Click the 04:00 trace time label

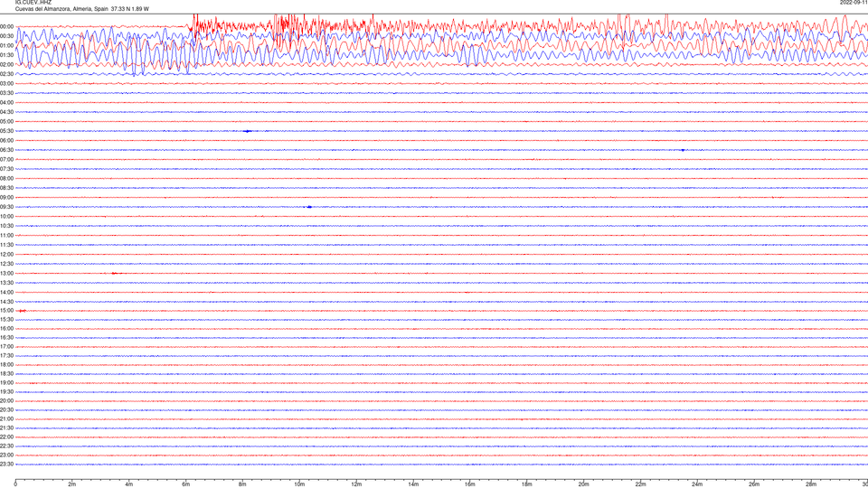6,103
